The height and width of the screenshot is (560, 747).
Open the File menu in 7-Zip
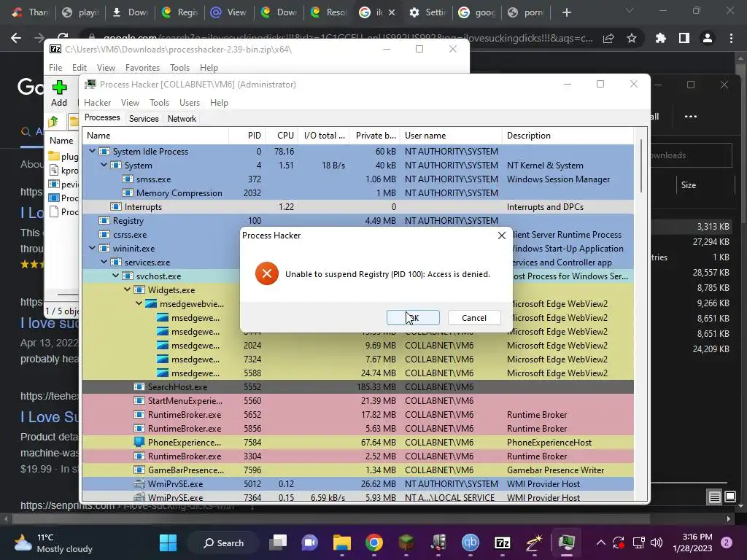pyautogui.click(x=55, y=68)
